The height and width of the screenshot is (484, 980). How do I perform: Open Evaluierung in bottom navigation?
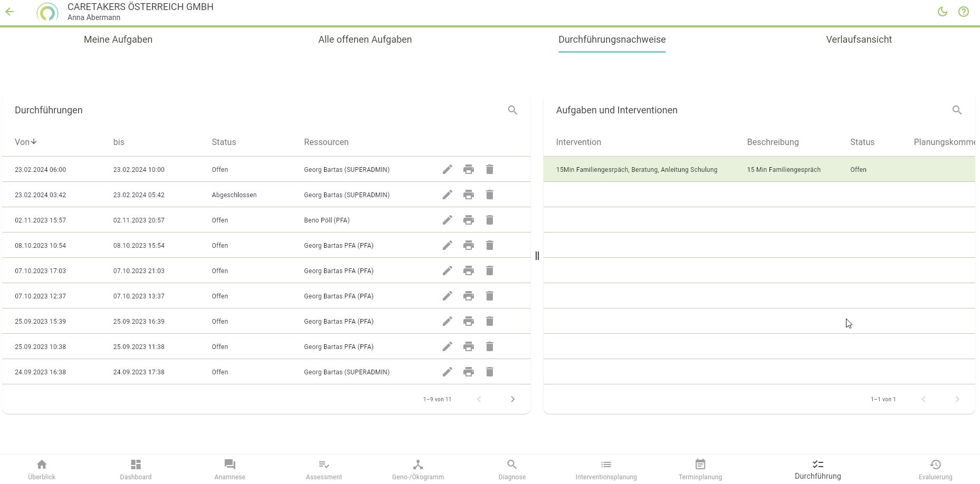[x=935, y=469]
